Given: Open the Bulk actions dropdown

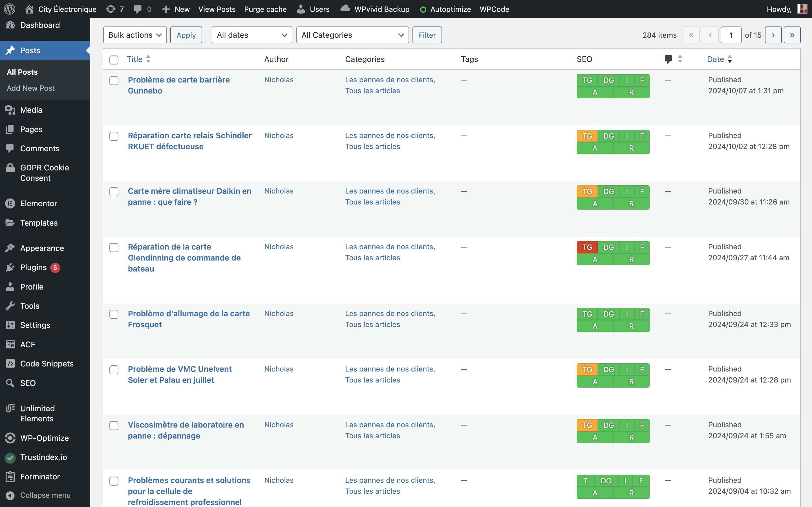Looking at the screenshot, I should (134, 35).
